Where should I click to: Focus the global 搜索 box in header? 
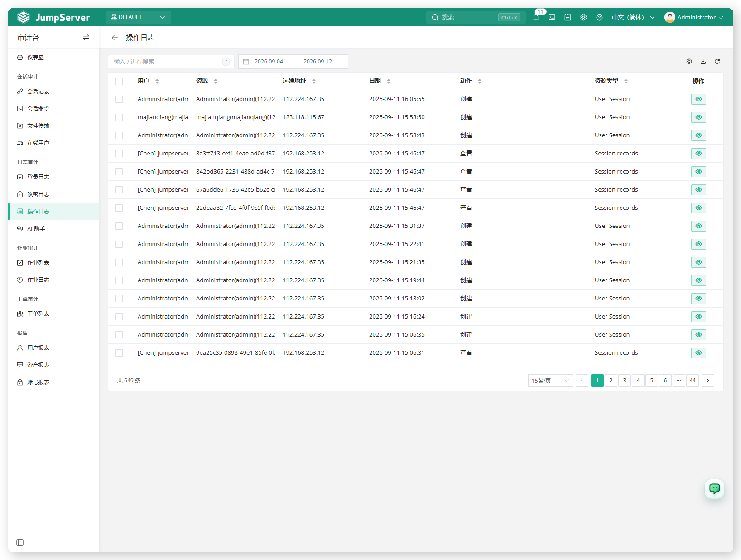(475, 17)
